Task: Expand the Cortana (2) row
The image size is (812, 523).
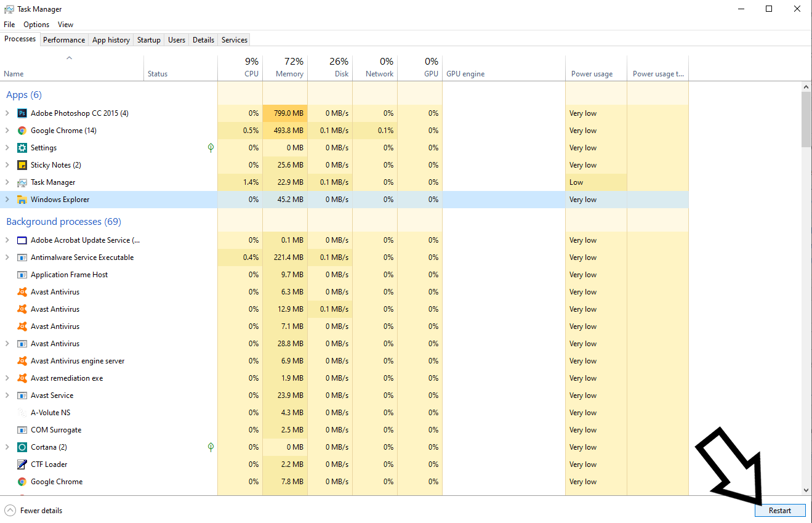Action: tap(7, 447)
